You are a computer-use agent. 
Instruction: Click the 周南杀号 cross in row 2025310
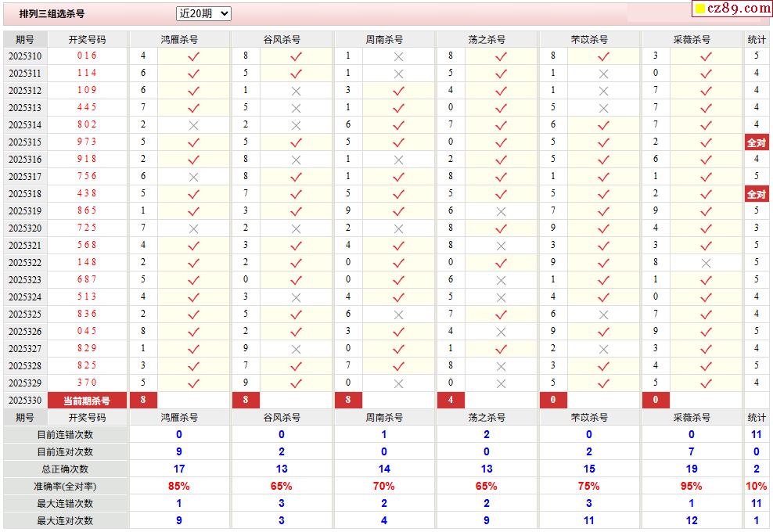tap(398, 56)
